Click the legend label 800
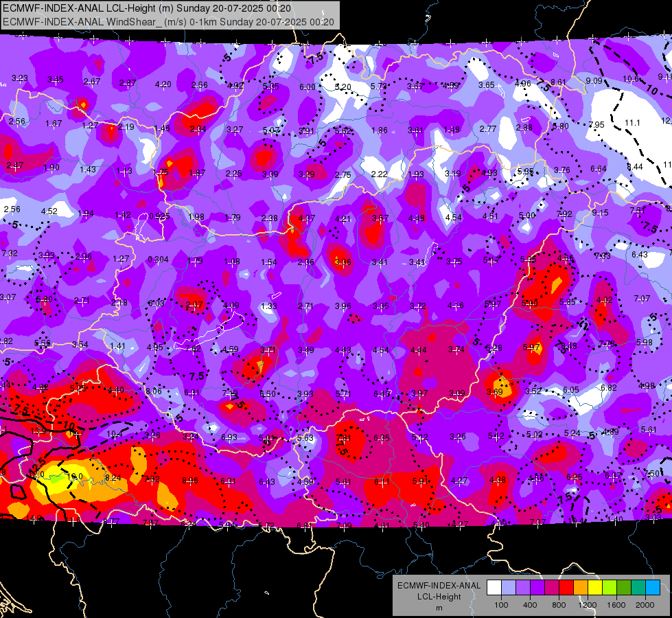 559,605
